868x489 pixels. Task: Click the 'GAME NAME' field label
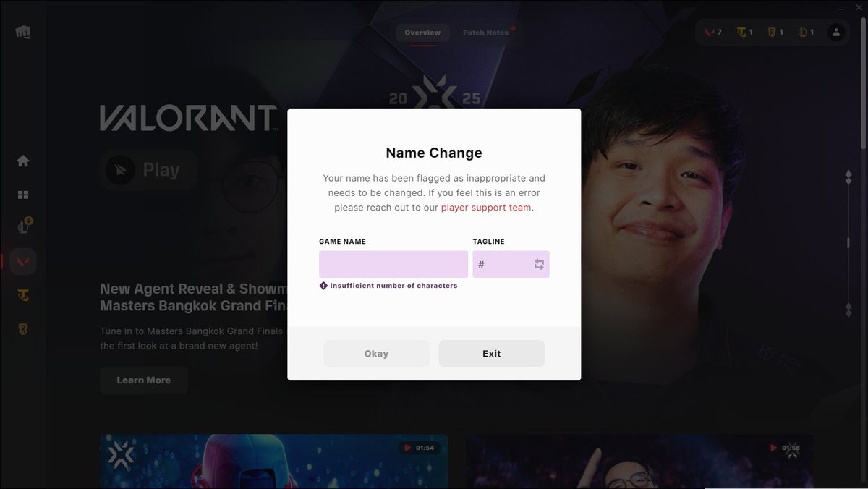pyautogui.click(x=342, y=242)
